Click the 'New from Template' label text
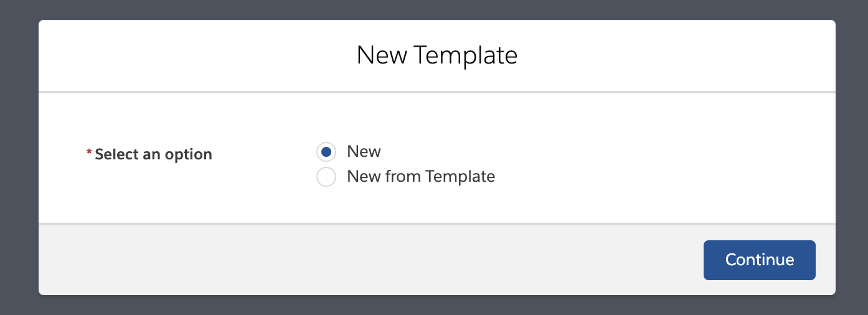The height and width of the screenshot is (315, 868). [x=421, y=177]
